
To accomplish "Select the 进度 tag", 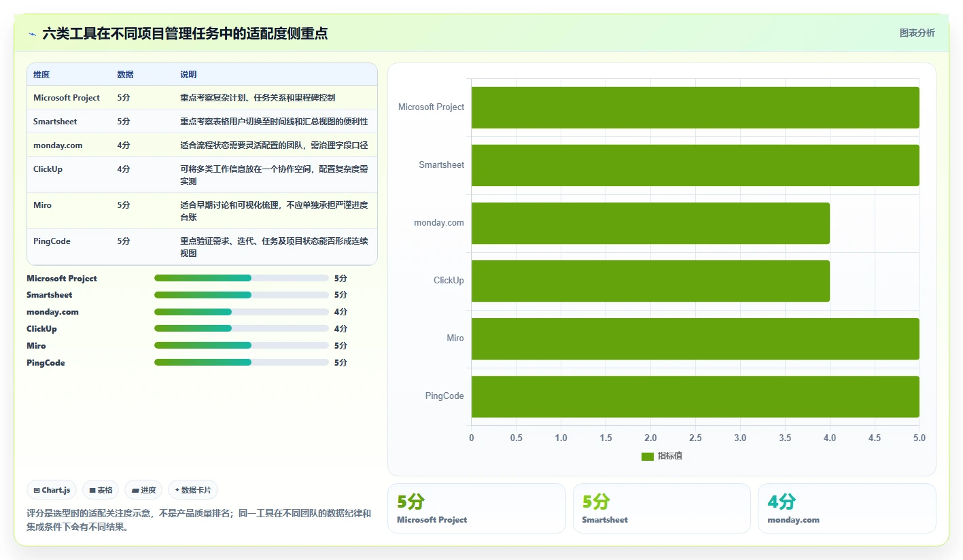I will [x=143, y=490].
